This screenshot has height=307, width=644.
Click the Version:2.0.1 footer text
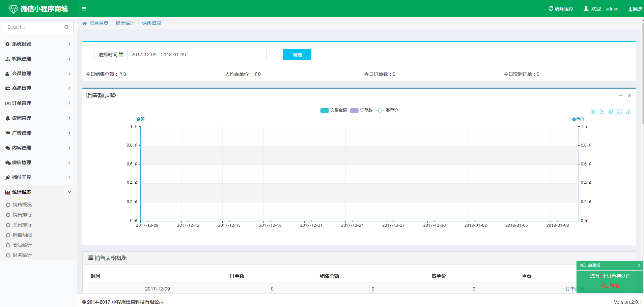point(628,302)
